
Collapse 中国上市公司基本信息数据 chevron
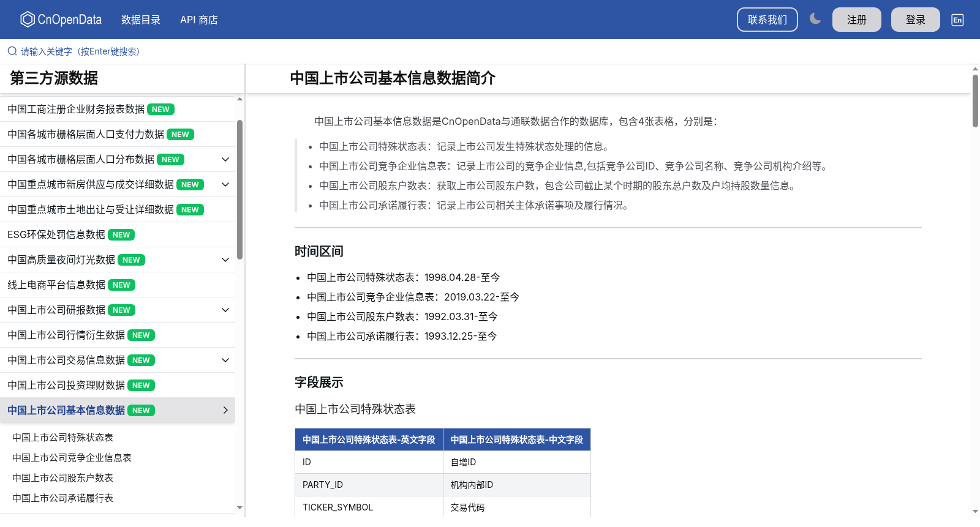[x=225, y=410]
